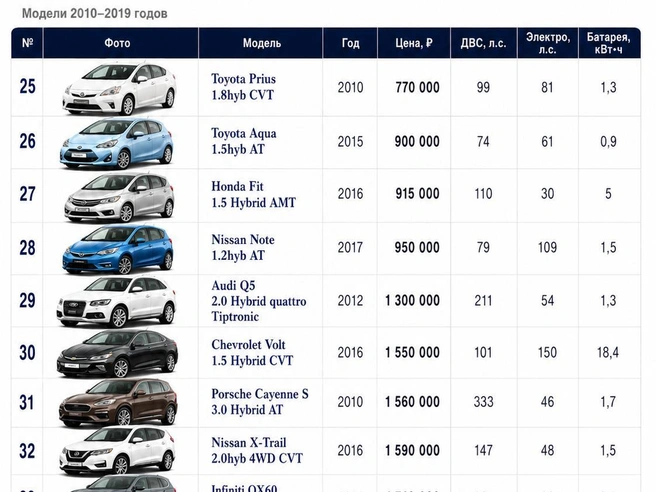Select the price '1 590 000' cell
The width and height of the screenshot is (656, 492).
413,450
